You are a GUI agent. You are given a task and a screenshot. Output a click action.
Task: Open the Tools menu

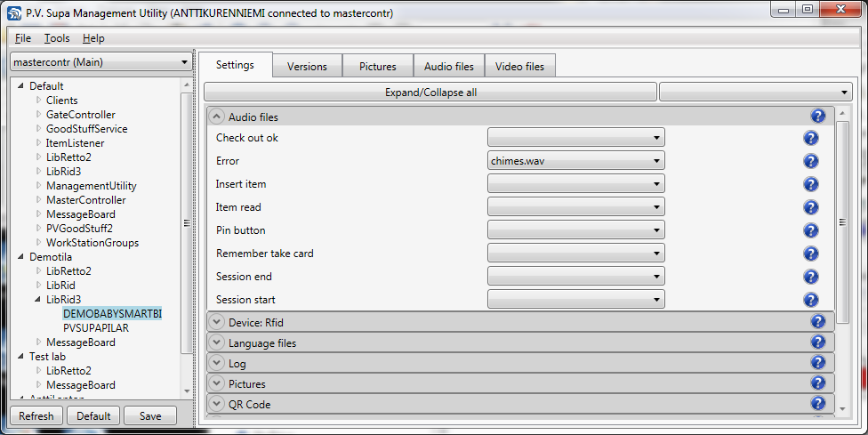pyautogui.click(x=56, y=38)
